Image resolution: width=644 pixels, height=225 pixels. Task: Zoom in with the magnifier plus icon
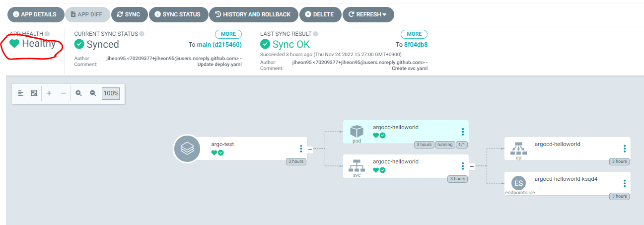point(79,93)
